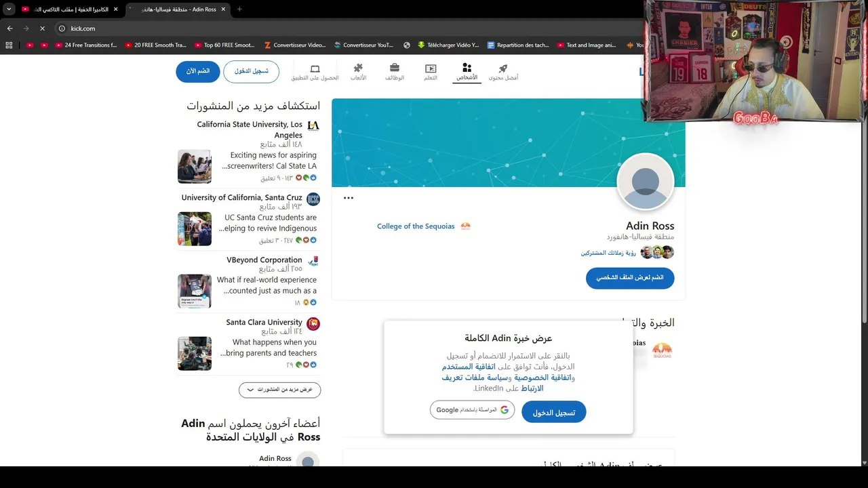This screenshot has height=488, width=868.
Task: Click the Cal State LA logo icon
Action: tap(313, 126)
